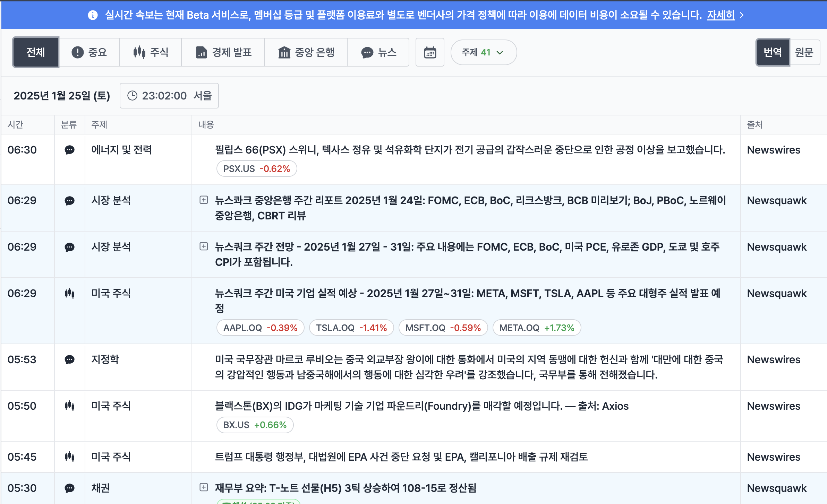Click the clock icon beside 23:02:00
The width and height of the screenshot is (827, 504).
coord(132,96)
